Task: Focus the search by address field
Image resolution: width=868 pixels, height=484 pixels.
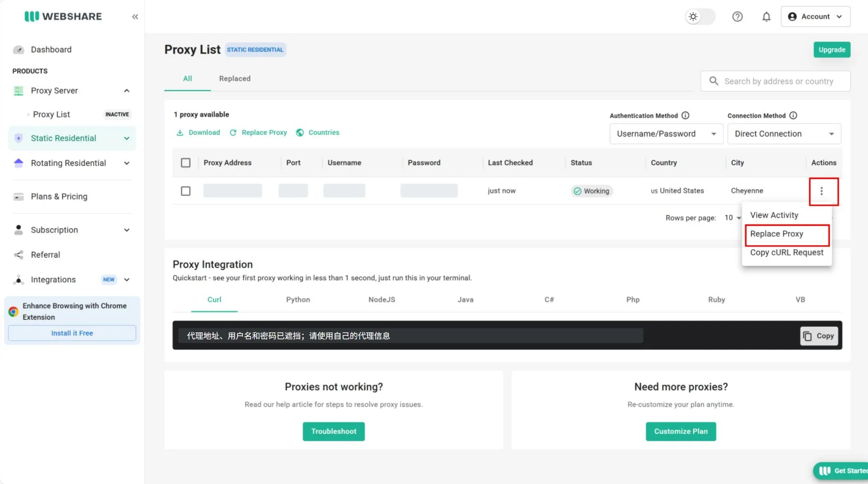Action: [x=775, y=81]
